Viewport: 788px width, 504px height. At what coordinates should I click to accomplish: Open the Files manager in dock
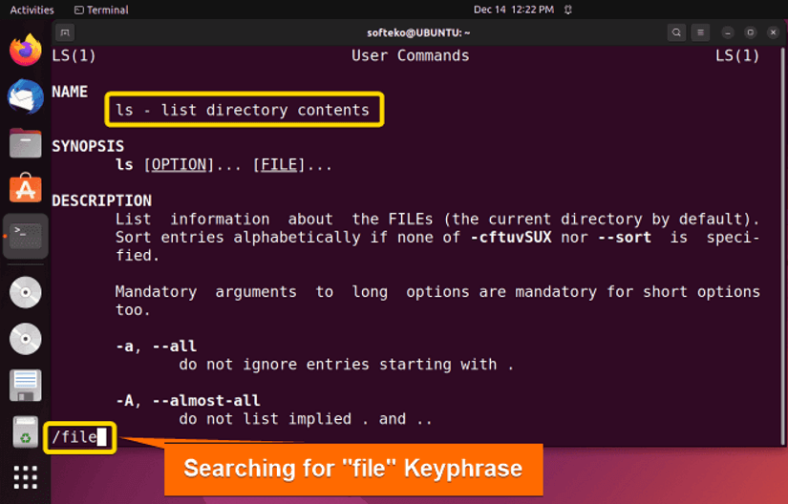click(25, 143)
